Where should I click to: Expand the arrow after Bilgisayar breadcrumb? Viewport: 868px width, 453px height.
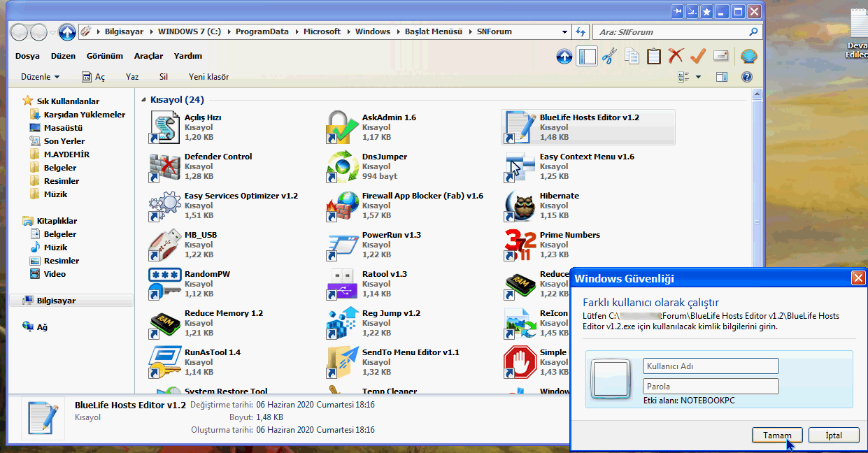point(151,31)
